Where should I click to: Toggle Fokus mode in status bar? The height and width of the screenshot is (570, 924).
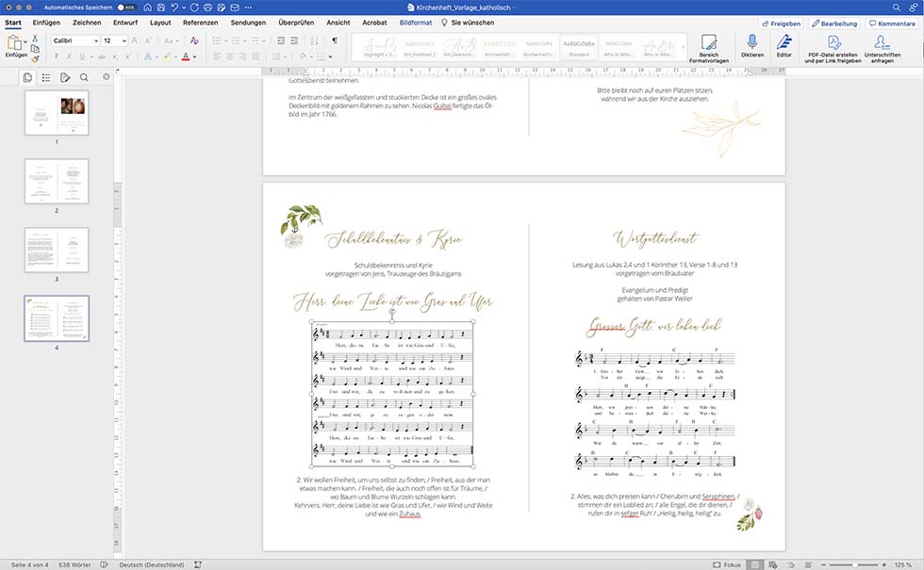click(x=727, y=564)
